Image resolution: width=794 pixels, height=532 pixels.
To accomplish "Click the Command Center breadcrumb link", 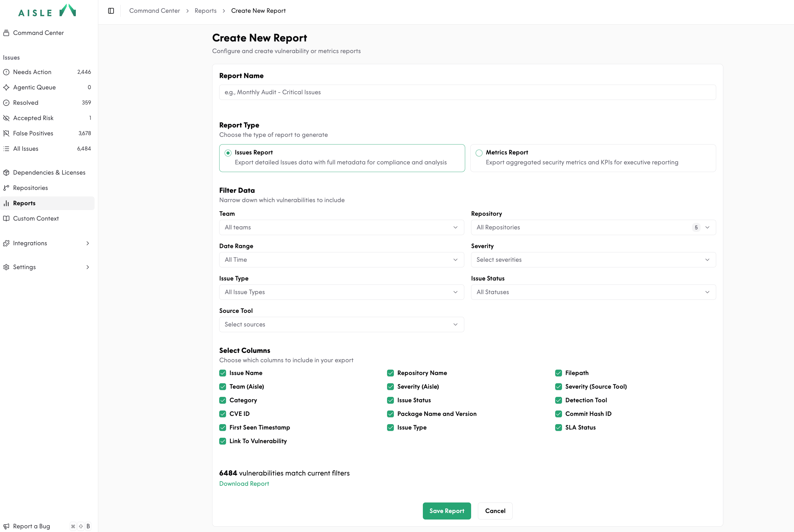I will (154, 11).
